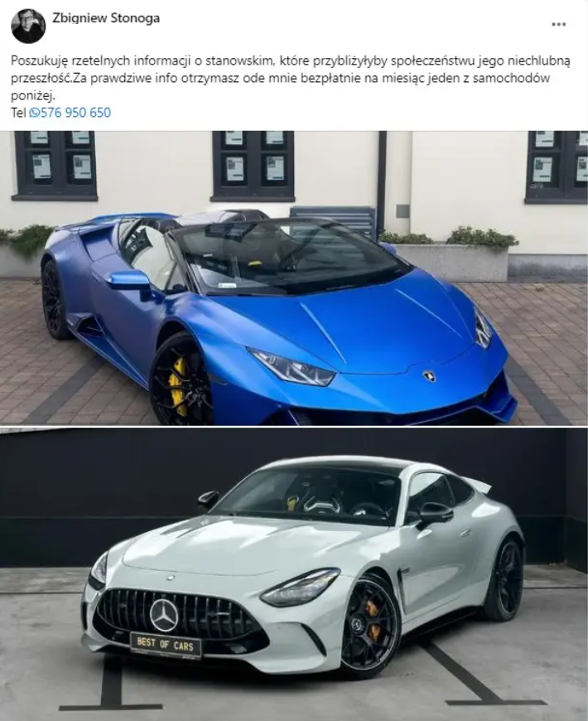The image size is (588, 721).
Task: Click the Zbigniew Stonoga profile avatar
Action: (28, 26)
